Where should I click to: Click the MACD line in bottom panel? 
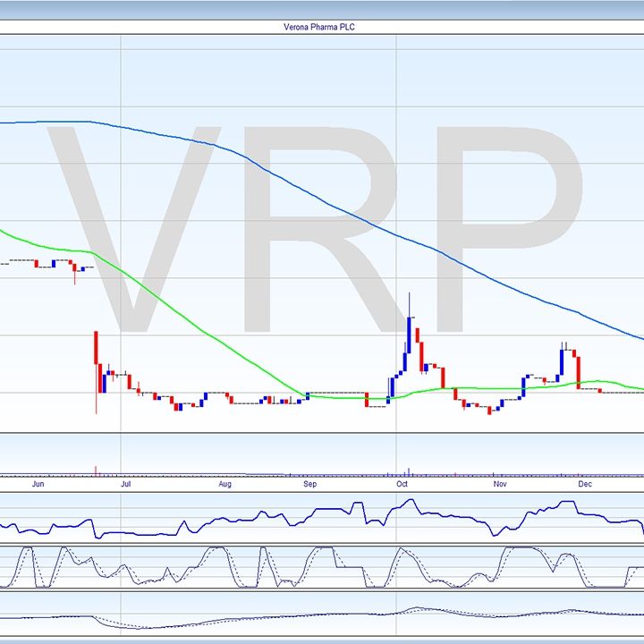(x=322, y=615)
